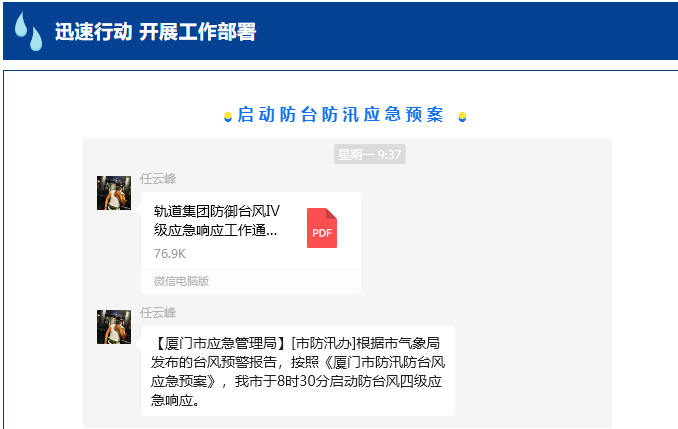
Task: Click 任云峰's avatar beside the 厦门市应急管理局 message
Action: 114,327
